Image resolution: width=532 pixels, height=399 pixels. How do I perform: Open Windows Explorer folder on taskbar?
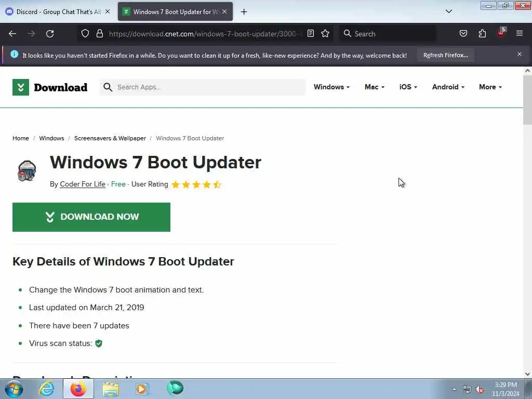point(111,389)
